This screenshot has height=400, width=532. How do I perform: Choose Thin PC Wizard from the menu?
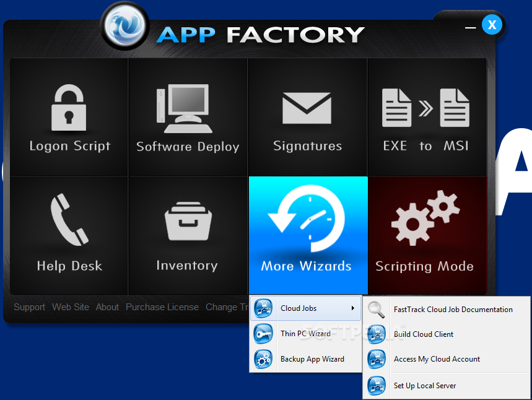[306, 334]
